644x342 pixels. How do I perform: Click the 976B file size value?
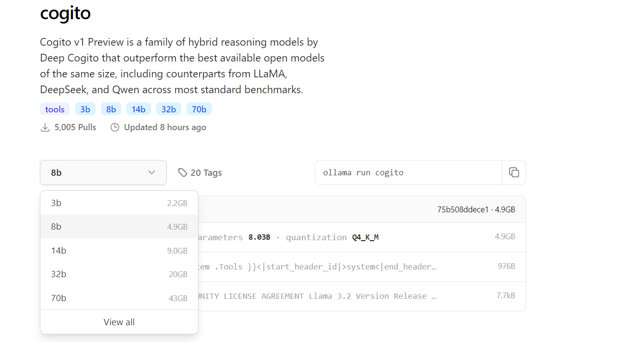tap(506, 266)
